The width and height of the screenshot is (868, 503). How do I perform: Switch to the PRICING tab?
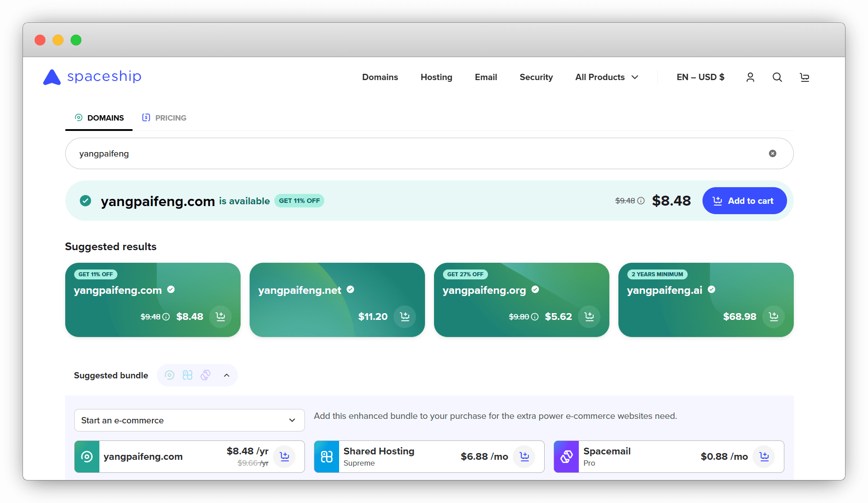point(164,118)
